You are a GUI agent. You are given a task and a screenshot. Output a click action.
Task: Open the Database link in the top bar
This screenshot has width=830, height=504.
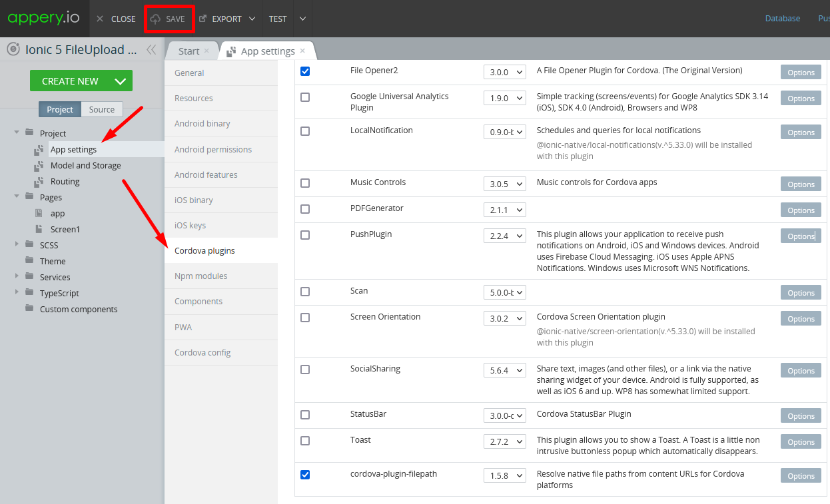[x=783, y=19]
